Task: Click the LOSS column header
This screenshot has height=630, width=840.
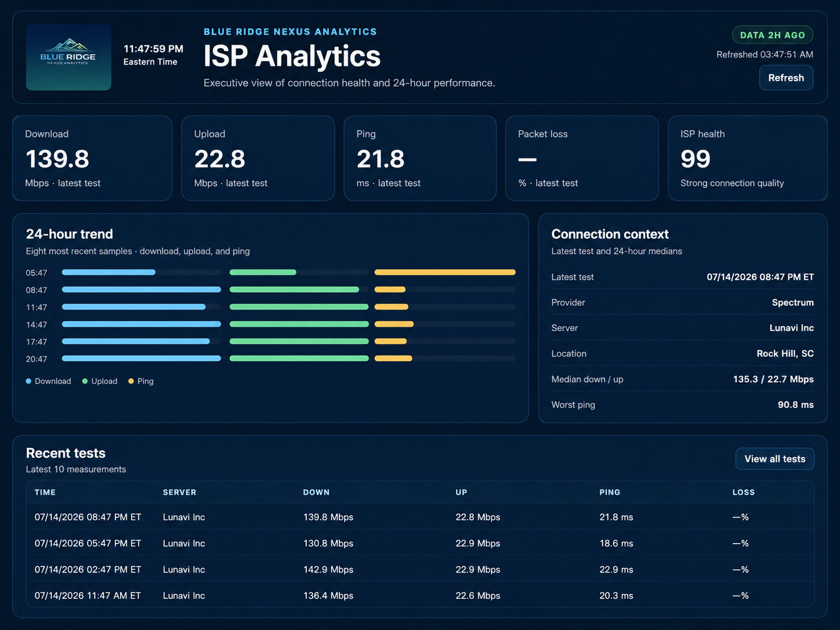Action: (744, 493)
